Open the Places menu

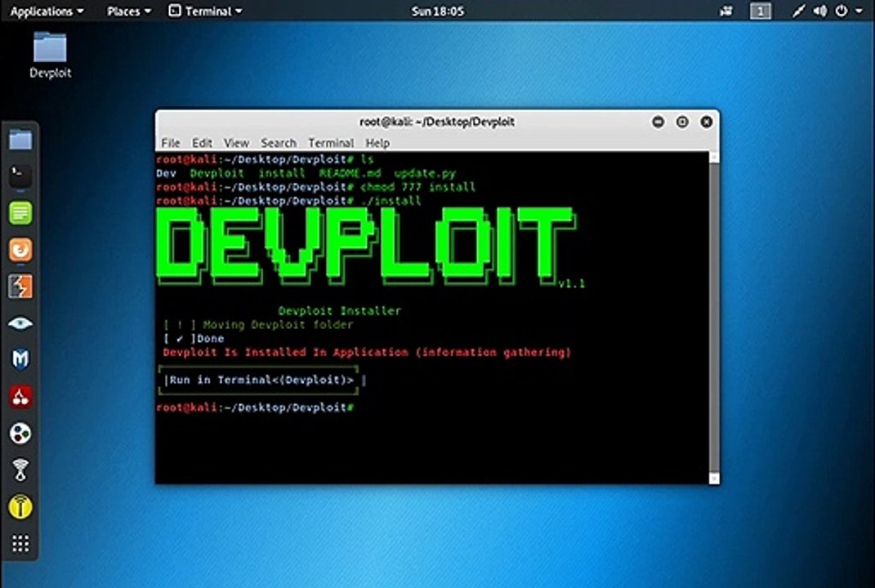pos(129,11)
